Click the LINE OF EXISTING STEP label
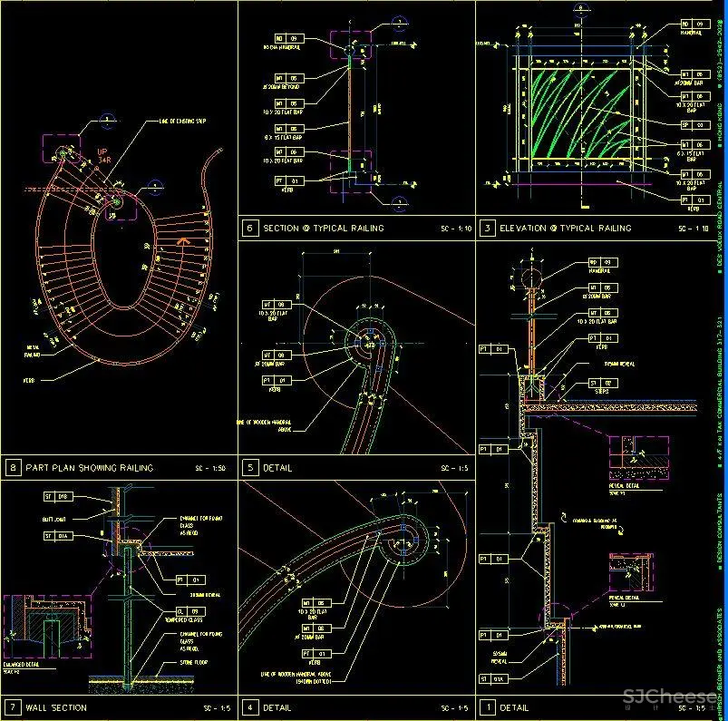The image size is (728, 721). tap(185, 122)
